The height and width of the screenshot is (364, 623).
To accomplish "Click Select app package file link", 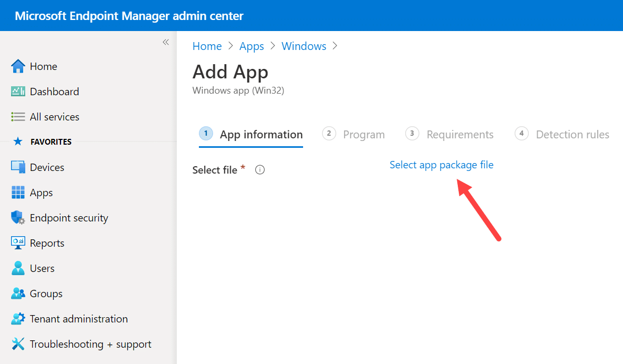I will point(441,165).
